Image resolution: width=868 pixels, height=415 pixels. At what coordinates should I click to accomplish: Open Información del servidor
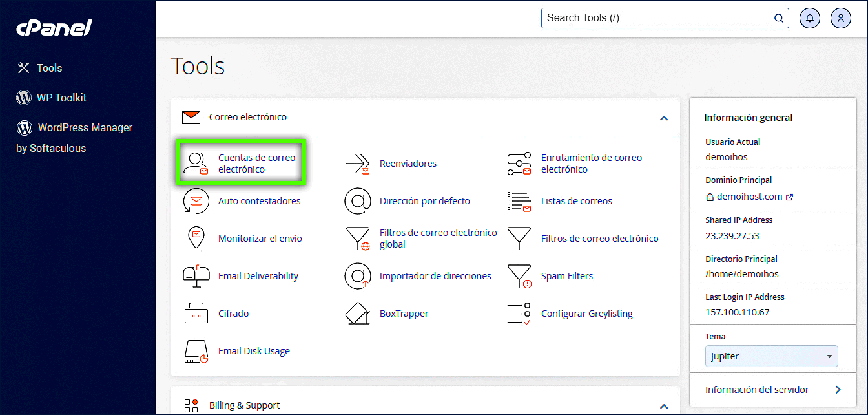757,389
